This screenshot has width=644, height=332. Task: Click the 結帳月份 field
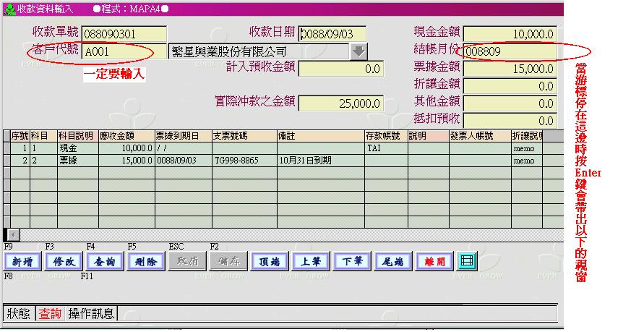[x=510, y=52]
